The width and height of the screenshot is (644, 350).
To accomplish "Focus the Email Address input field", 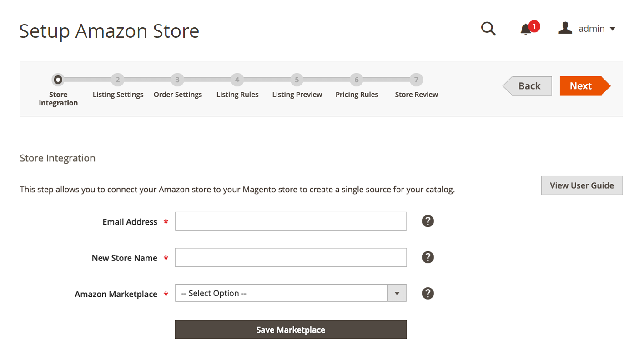I will point(291,221).
